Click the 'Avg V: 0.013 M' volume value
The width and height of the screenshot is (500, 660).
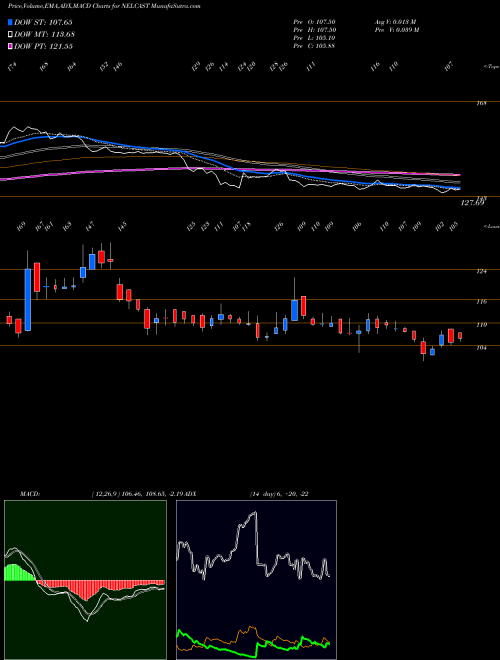[x=395, y=22]
